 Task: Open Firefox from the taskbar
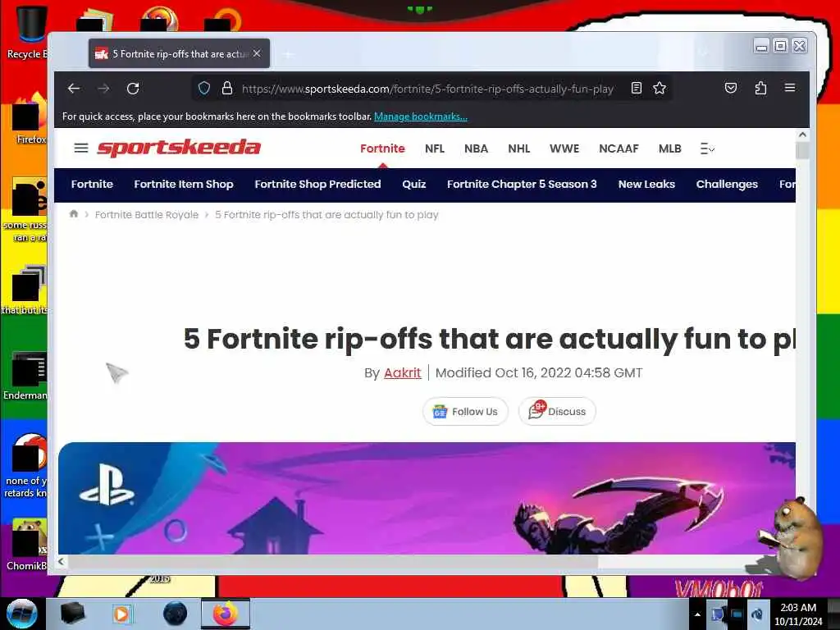point(225,614)
